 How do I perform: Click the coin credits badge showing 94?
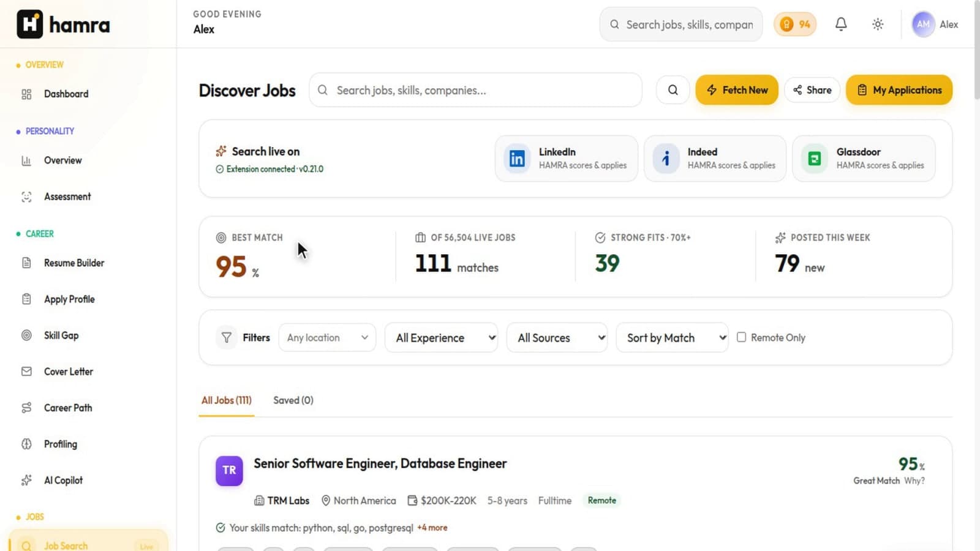[795, 24]
